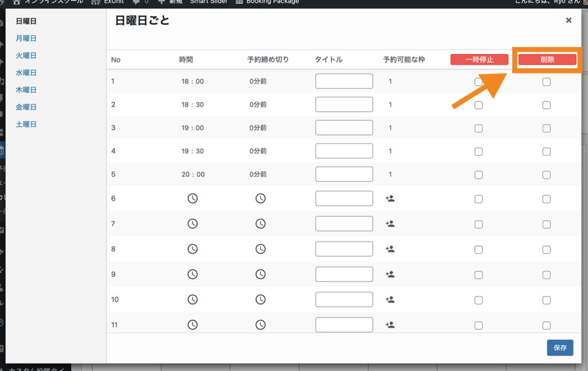Click the add-person capacity icon in row 9
The width and height of the screenshot is (588, 371).
tap(390, 275)
